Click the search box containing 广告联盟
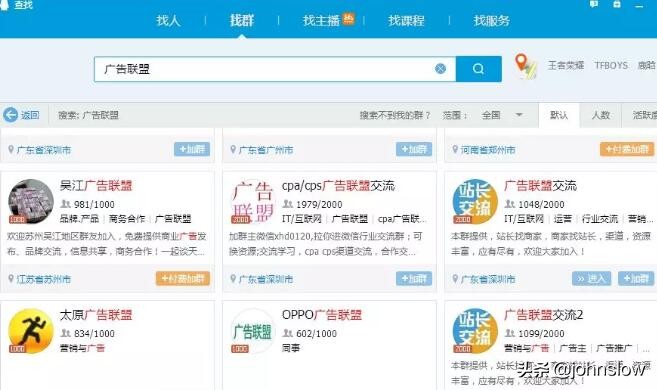Image resolution: width=657 pixels, height=390 pixels. [275, 69]
